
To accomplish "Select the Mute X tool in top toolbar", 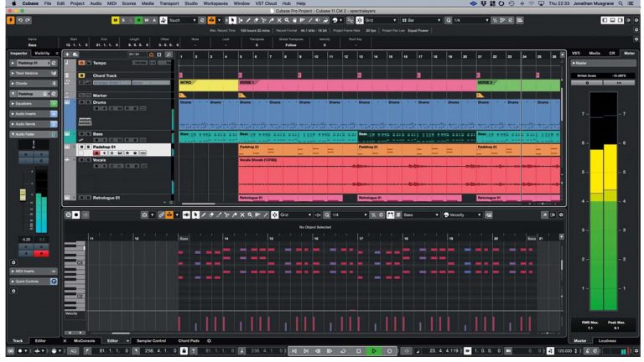I will [x=279, y=20].
